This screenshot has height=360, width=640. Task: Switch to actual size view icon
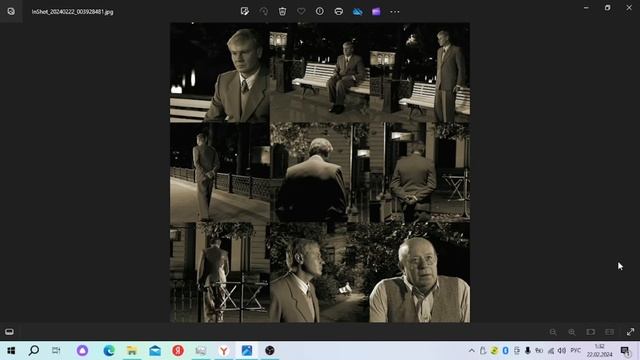point(609,332)
